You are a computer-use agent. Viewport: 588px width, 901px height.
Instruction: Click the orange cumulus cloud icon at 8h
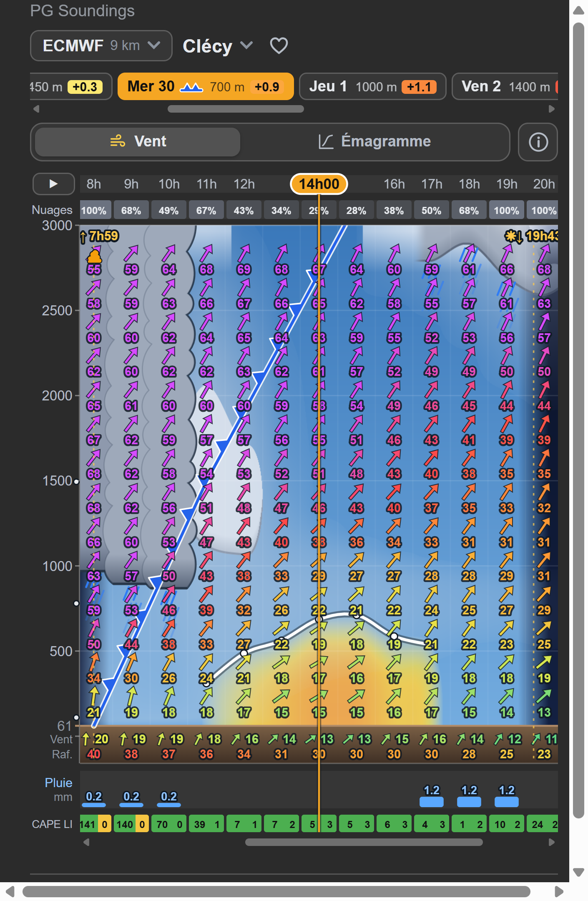point(94,256)
